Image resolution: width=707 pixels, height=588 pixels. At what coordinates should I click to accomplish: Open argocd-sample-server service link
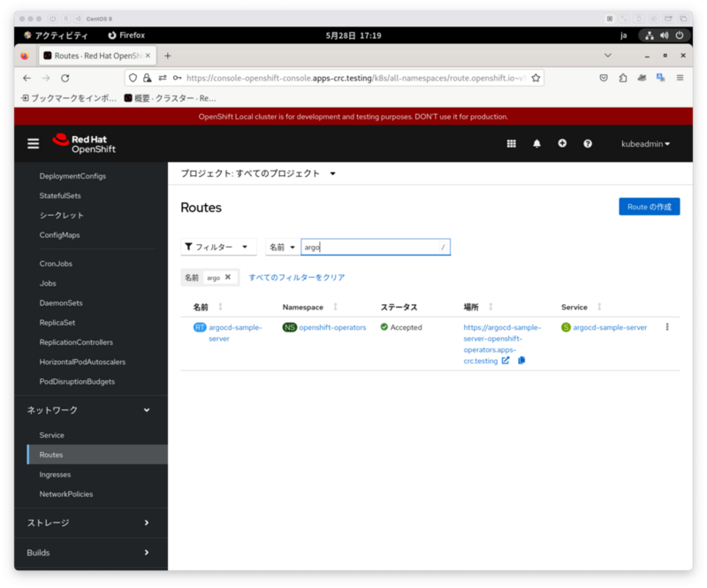tap(610, 327)
